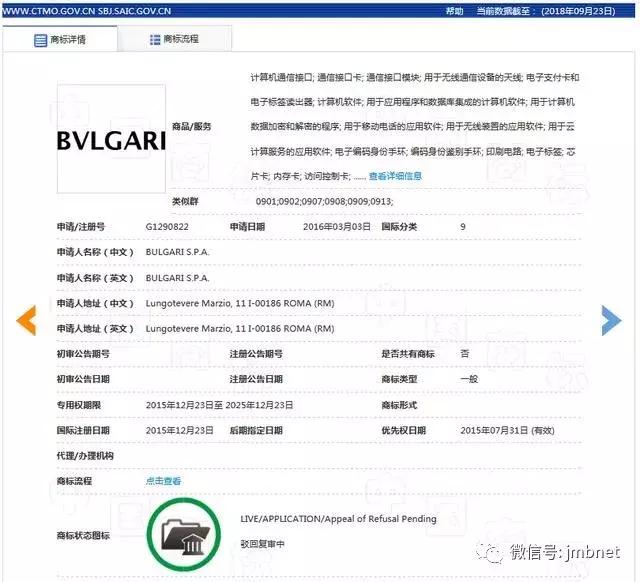Click the 帮助 help link in header

(454, 11)
